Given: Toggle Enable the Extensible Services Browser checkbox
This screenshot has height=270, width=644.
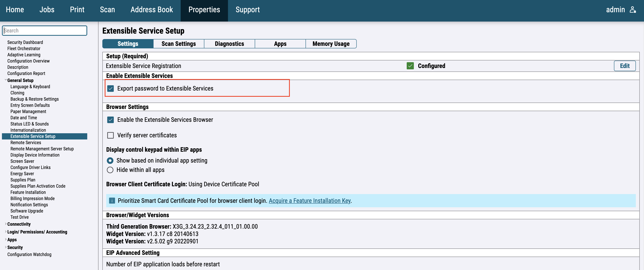Looking at the screenshot, I should [x=110, y=120].
